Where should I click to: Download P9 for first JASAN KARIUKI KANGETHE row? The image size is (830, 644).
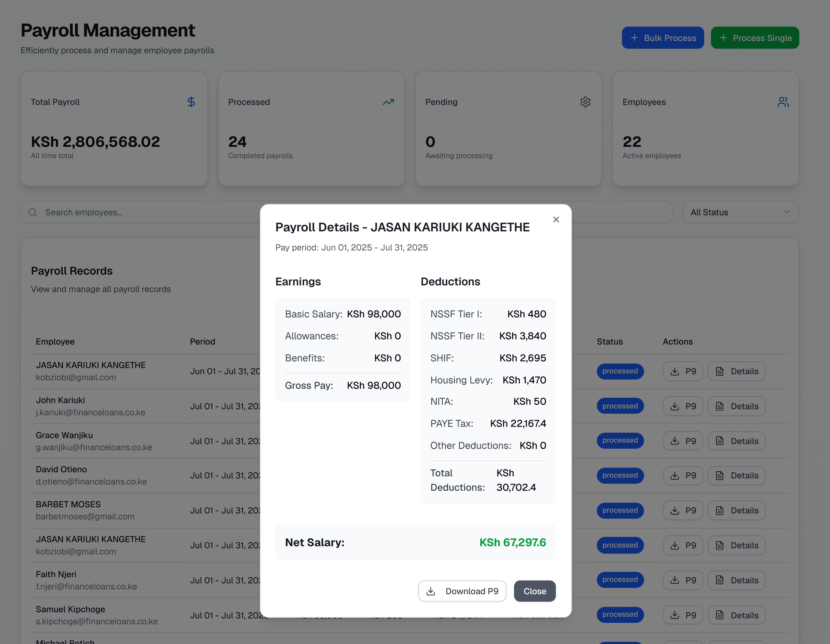[x=683, y=371]
